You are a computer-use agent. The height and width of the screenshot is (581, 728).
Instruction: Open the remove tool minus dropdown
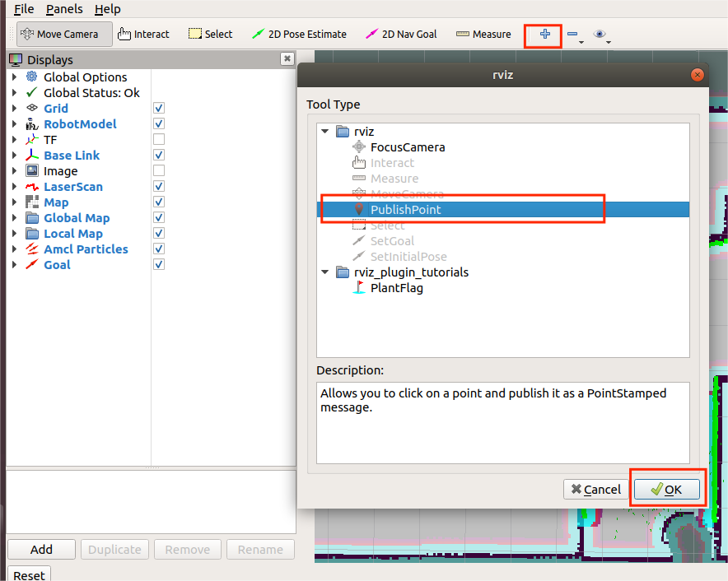point(575,35)
